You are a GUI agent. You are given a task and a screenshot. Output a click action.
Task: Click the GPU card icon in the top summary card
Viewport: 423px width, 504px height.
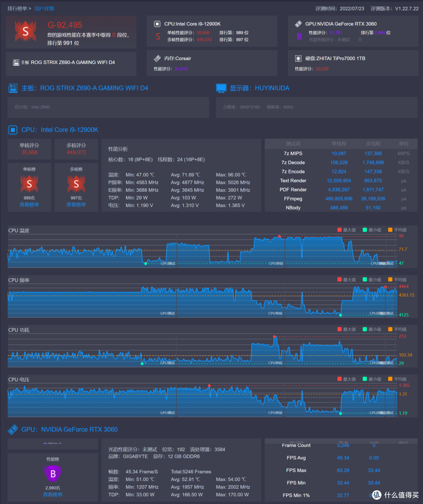298,24
